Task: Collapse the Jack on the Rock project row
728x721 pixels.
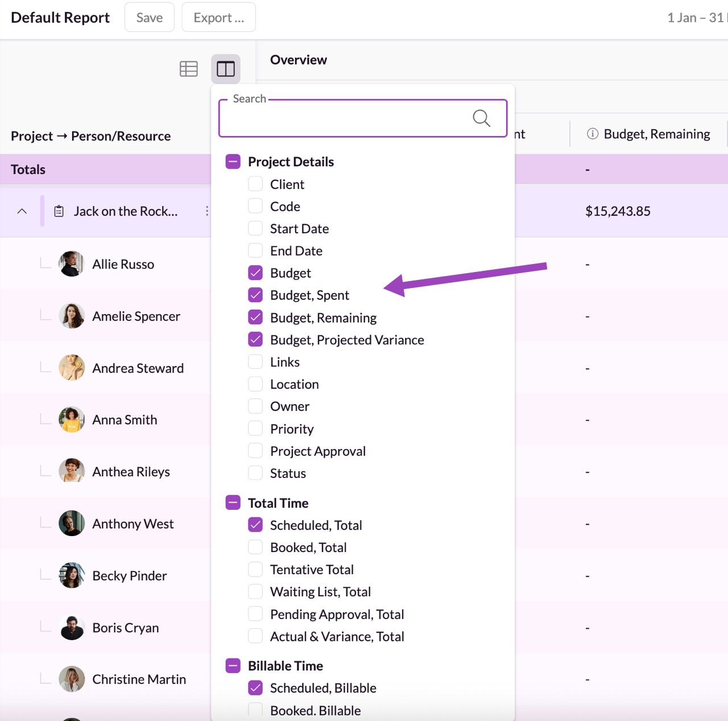Action: coord(22,211)
